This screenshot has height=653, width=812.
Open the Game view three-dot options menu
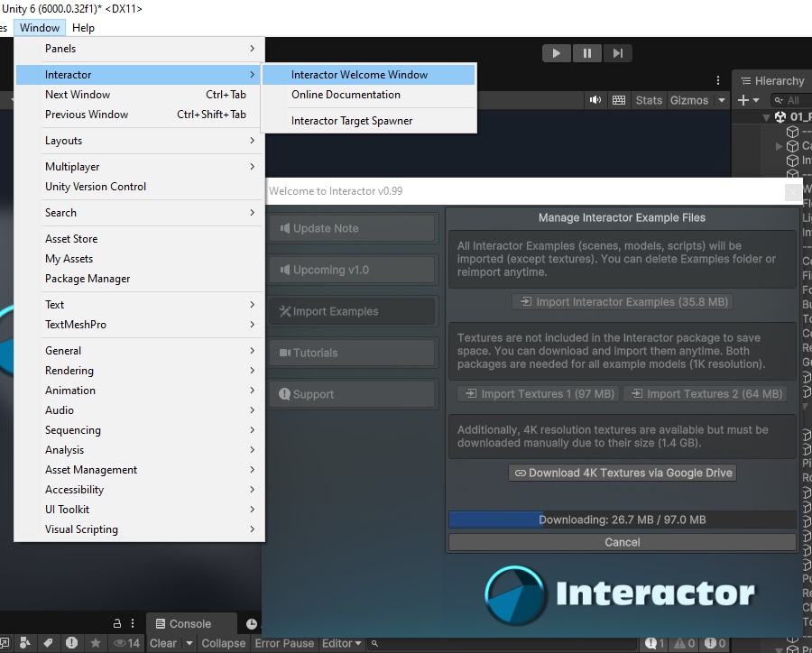click(718, 80)
